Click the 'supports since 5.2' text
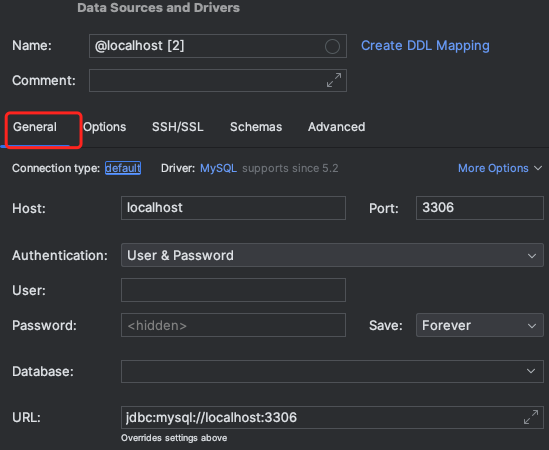Image resolution: width=549 pixels, height=450 pixels. [290, 168]
